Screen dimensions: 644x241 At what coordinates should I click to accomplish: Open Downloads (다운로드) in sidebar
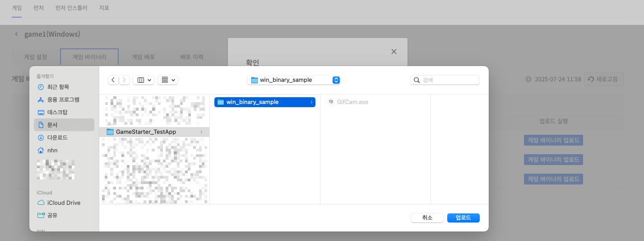pos(57,137)
